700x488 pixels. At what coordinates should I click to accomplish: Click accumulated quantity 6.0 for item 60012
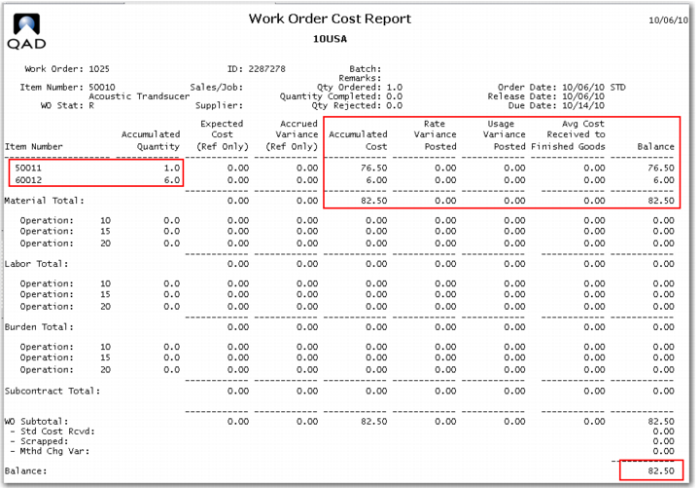pos(172,180)
